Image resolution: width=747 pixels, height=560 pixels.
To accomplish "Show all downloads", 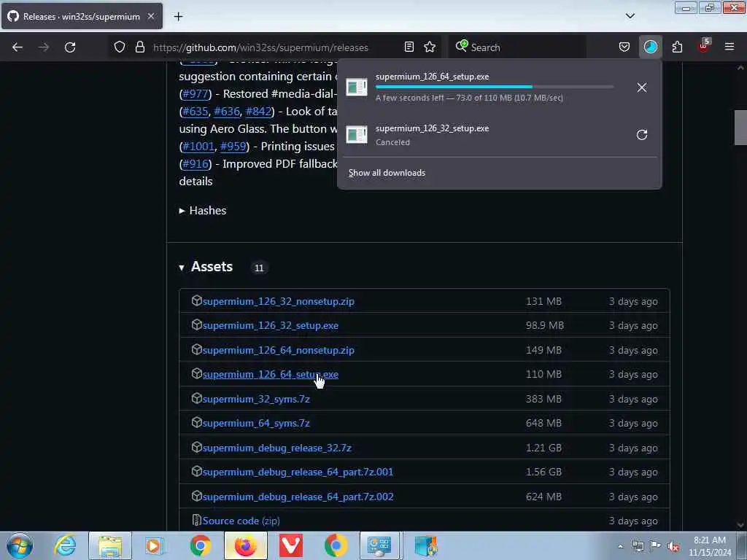I will (387, 173).
